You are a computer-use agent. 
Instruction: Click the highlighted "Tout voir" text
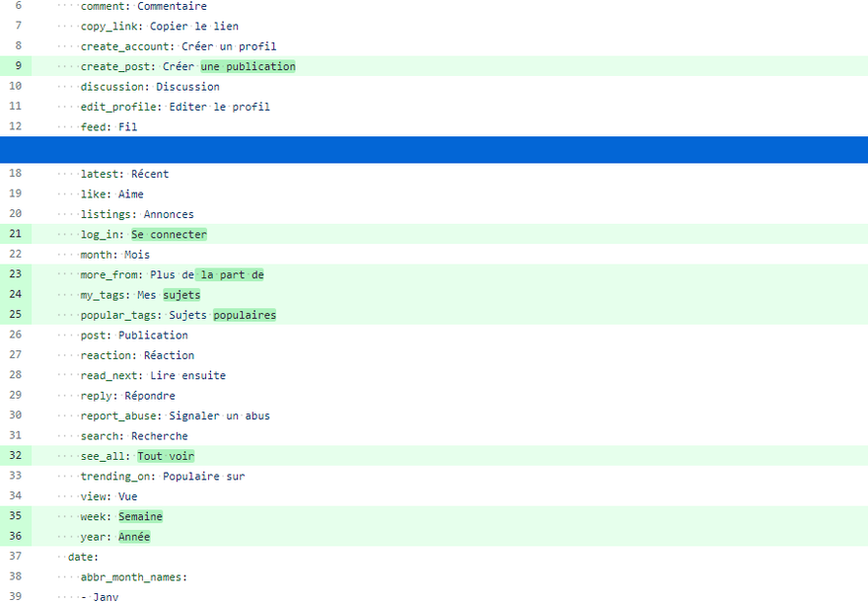coord(166,456)
